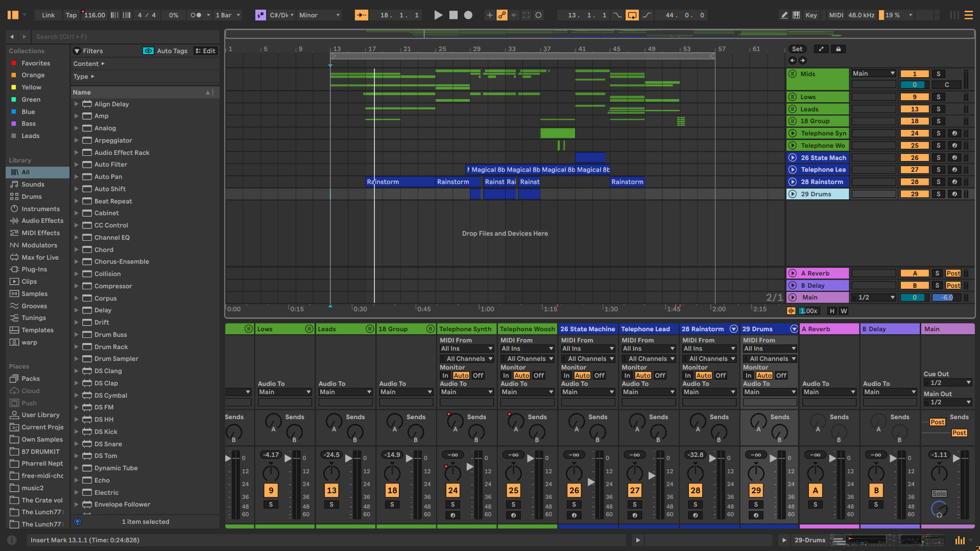The width and height of the screenshot is (980, 551).
Task: Click the MIDI map mode button
Action: (836, 15)
